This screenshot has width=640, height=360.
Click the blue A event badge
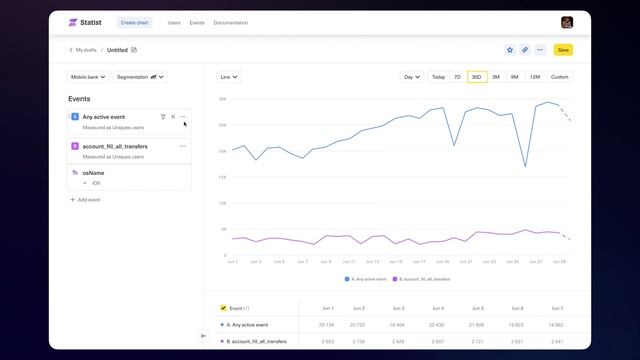point(75,117)
